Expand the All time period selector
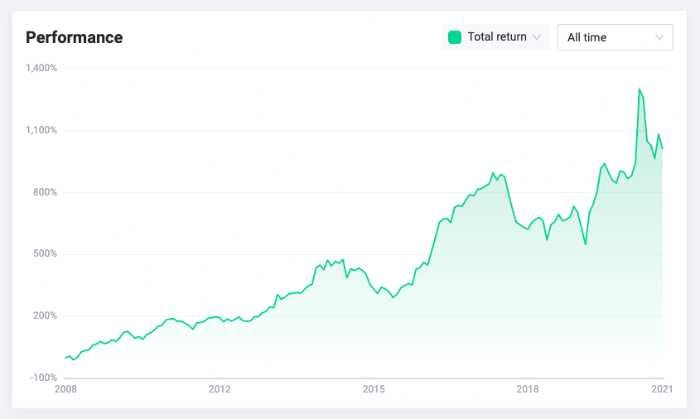This screenshot has height=419, width=700. pyautogui.click(x=615, y=37)
